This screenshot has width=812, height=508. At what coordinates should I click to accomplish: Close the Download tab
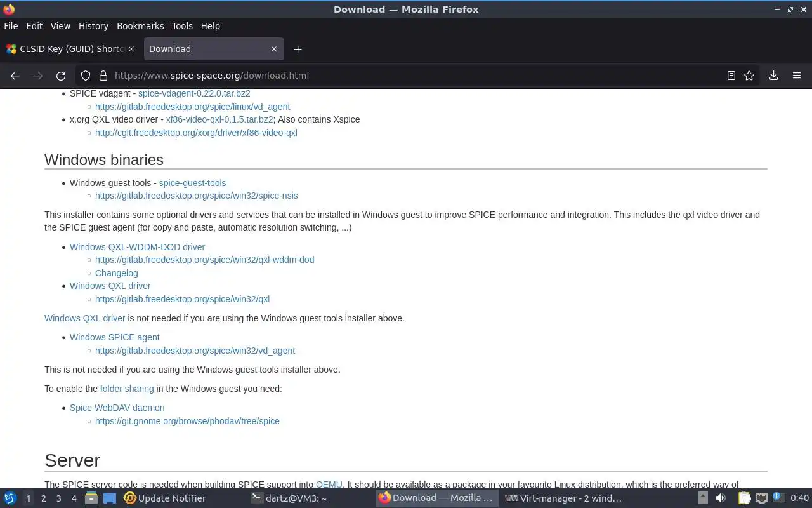274,49
